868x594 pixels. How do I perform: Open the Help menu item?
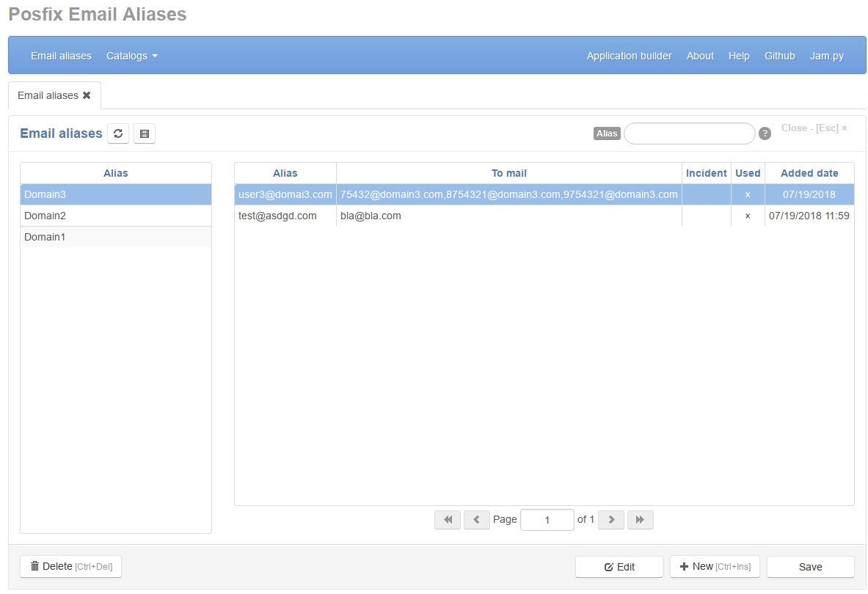(x=738, y=56)
